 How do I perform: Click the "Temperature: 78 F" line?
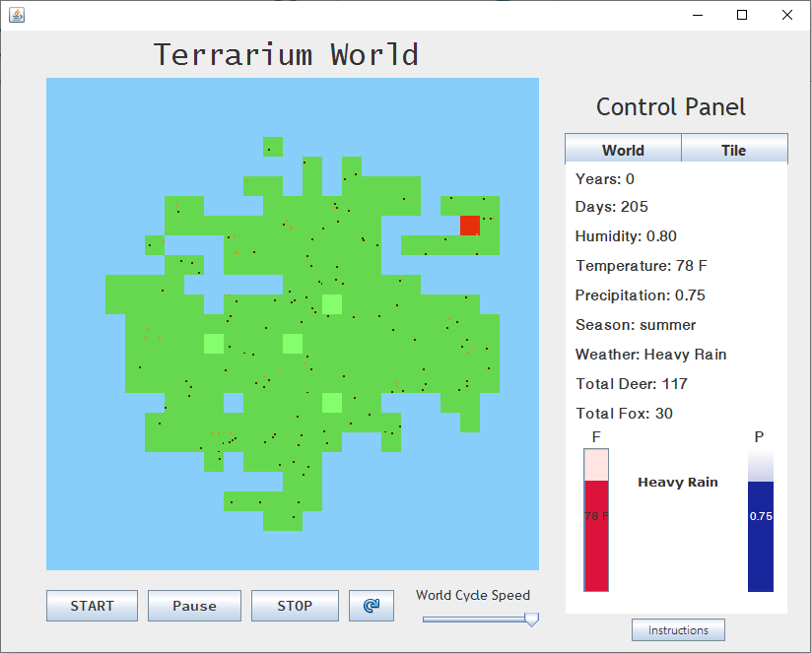point(642,266)
